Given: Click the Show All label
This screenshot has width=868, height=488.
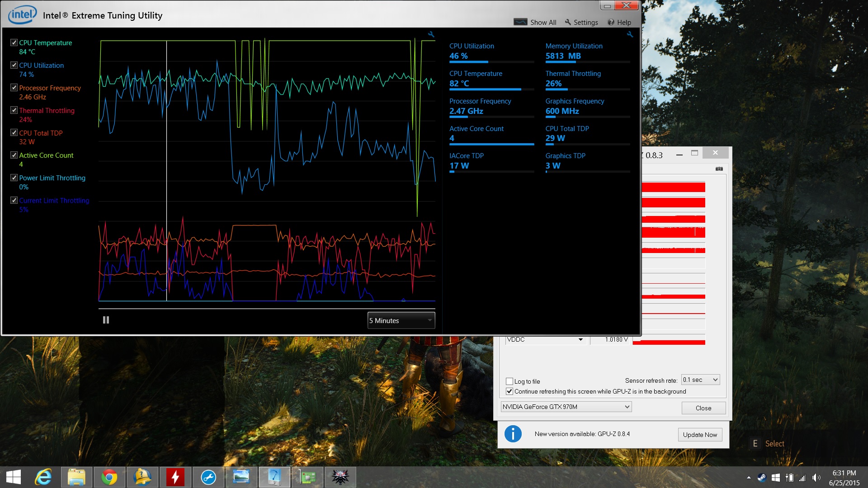Looking at the screenshot, I should pyautogui.click(x=543, y=22).
